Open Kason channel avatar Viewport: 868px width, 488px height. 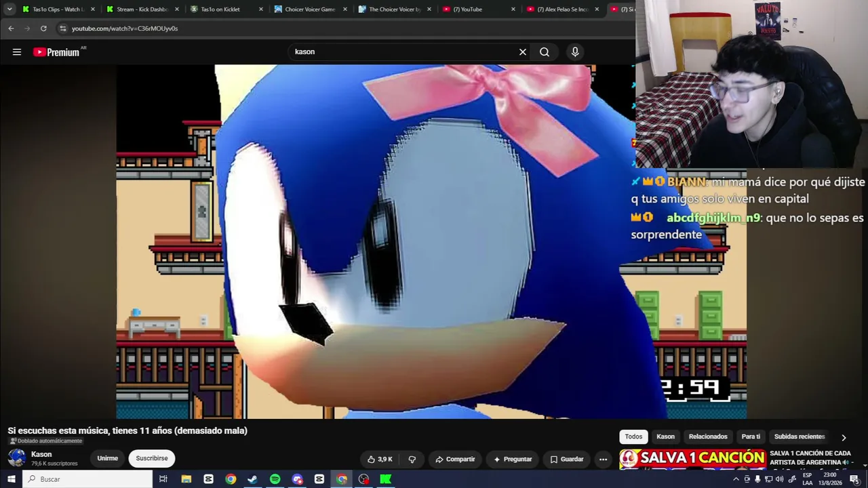pyautogui.click(x=17, y=458)
